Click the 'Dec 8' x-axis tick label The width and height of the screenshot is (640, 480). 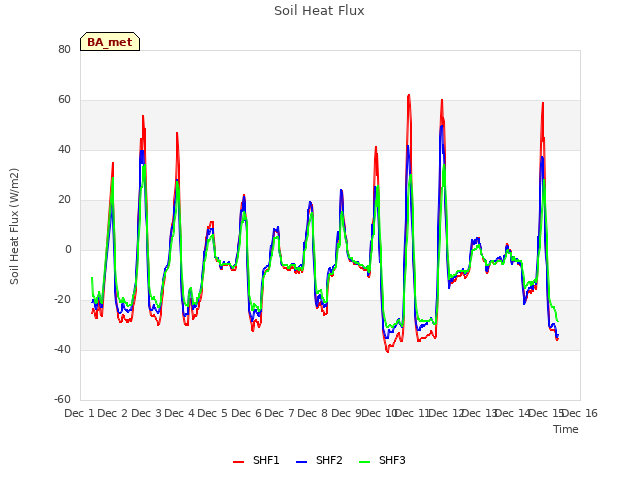tap(312, 413)
